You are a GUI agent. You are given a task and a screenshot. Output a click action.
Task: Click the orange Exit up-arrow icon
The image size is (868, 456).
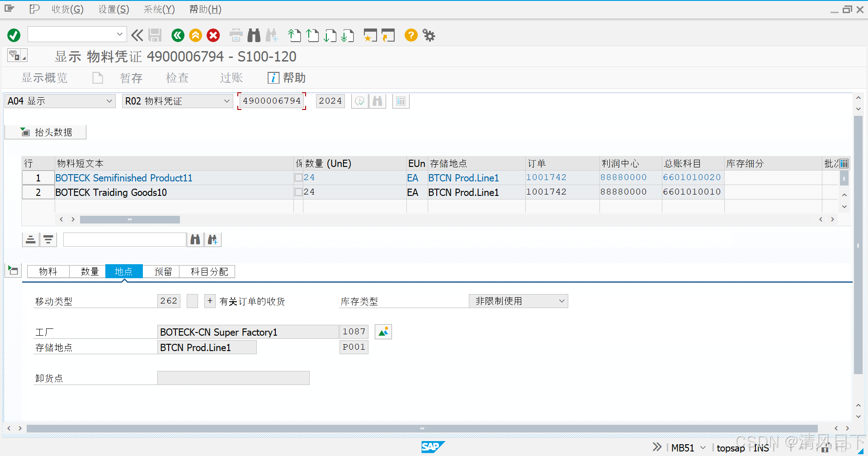(195, 35)
